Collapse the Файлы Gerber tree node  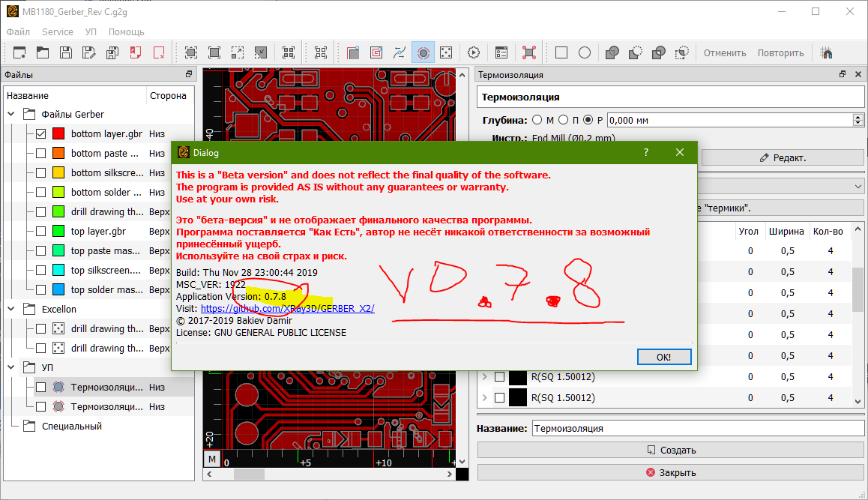click(11, 114)
